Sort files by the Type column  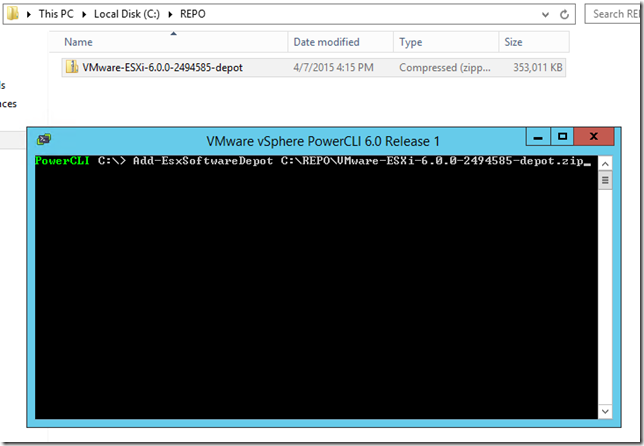point(446,42)
